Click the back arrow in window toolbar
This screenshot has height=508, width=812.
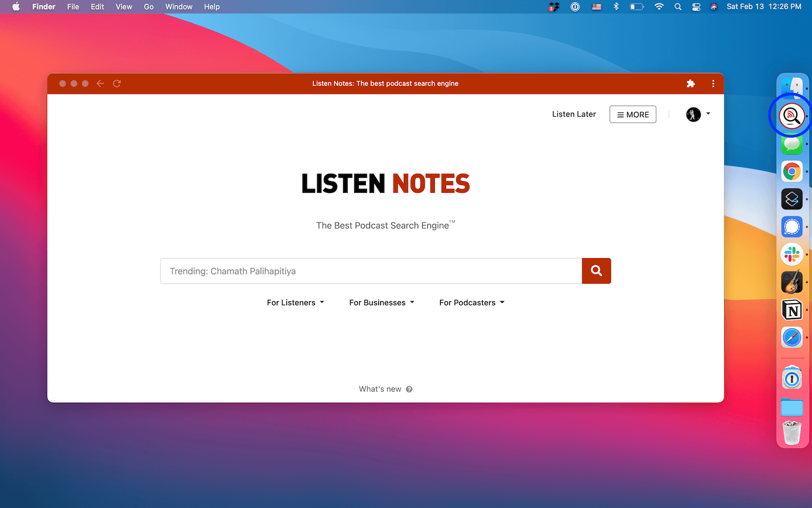coord(100,83)
